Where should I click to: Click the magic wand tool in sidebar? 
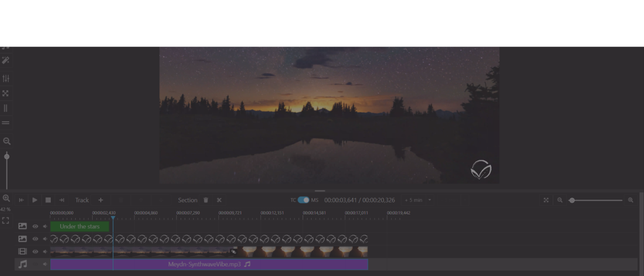pos(6,60)
